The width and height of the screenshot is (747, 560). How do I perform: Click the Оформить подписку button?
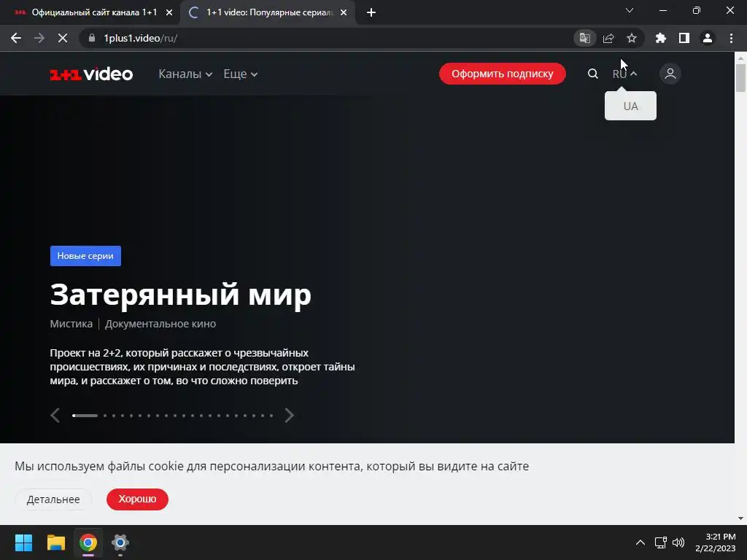(502, 74)
